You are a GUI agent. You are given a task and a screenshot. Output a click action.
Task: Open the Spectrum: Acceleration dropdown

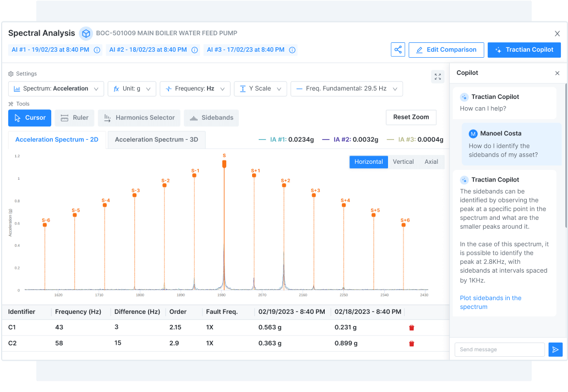[56, 89]
